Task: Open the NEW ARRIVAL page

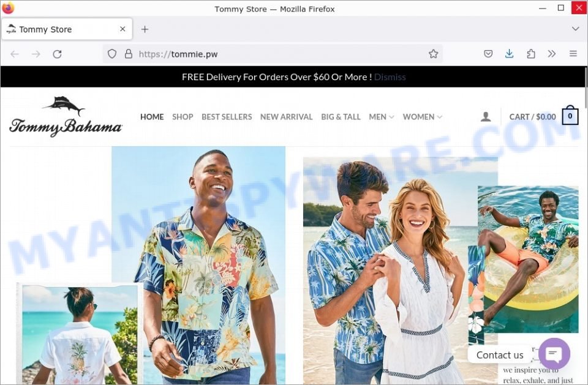Action: tap(287, 117)
